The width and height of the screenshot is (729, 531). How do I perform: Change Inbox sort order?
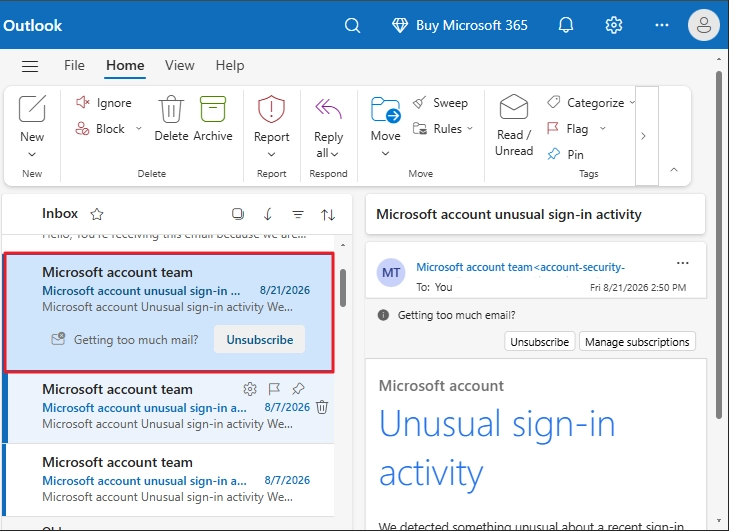click(x=328, y=214)
